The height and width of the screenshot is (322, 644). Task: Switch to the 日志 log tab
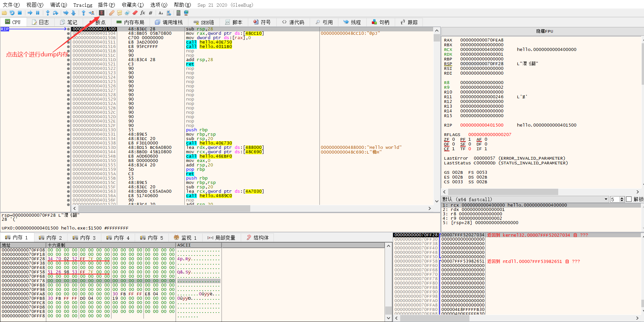[41, 22]
